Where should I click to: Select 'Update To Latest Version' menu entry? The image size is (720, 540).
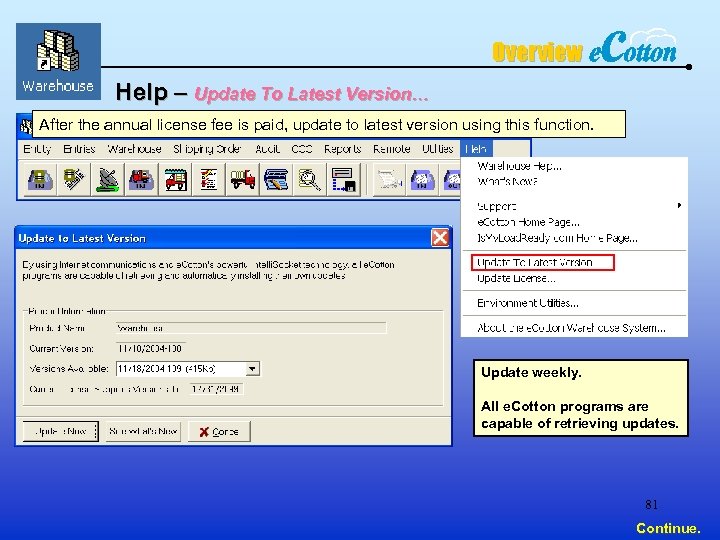542,262
